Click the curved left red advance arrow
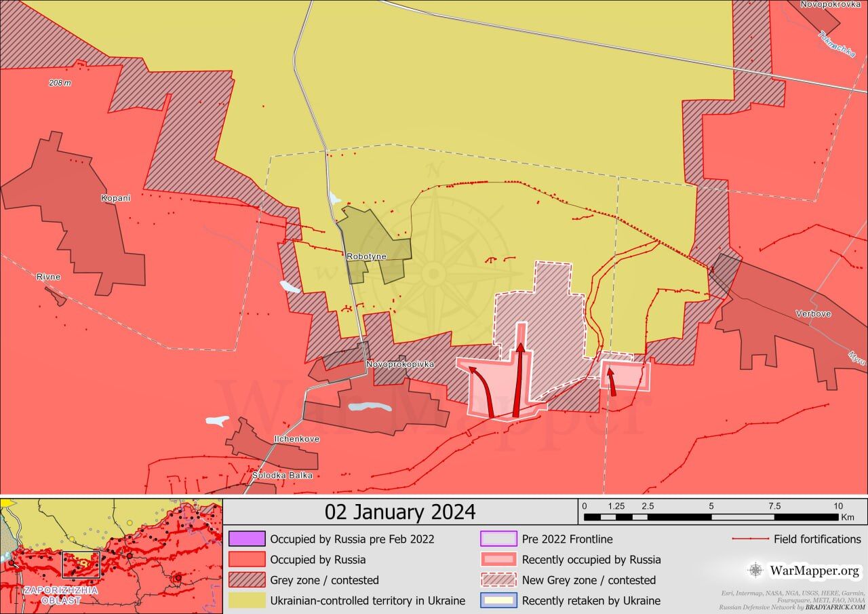This screenshot has width=868, height=614. click(x=483, y=390)
